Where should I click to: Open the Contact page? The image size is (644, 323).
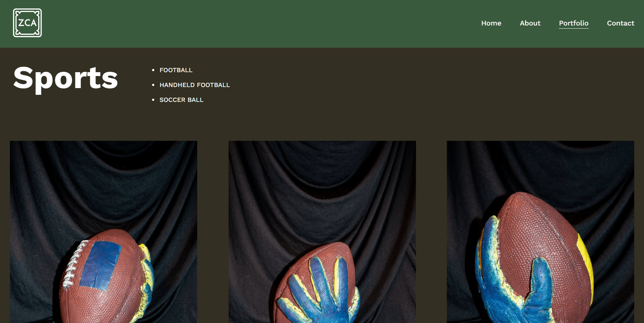click(620, 23)
